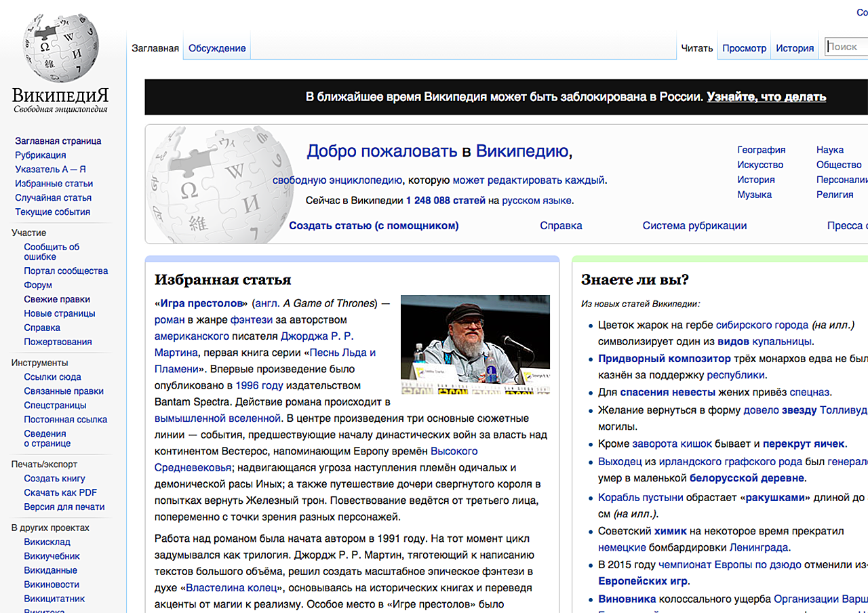Open Заглавная страница in sidebar
868x613 pixels.
coord(58,141)
